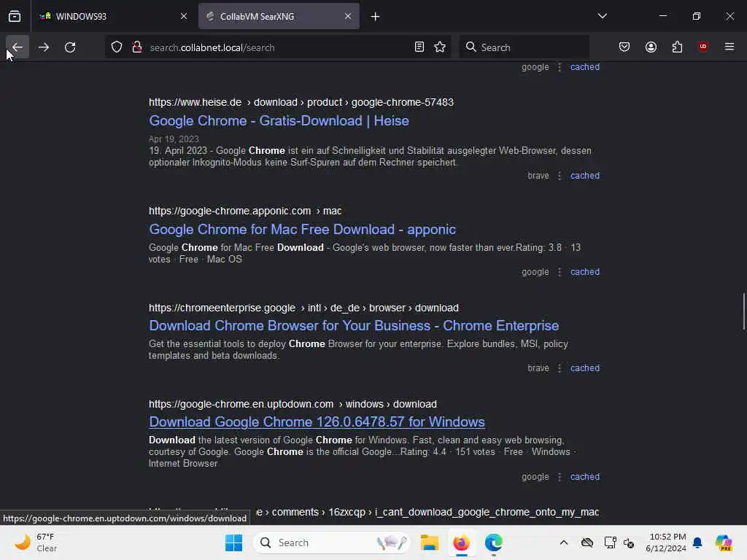
Task: Open Download Google Chrome 126.0.6478.57 link
Action: click(317, 422)
